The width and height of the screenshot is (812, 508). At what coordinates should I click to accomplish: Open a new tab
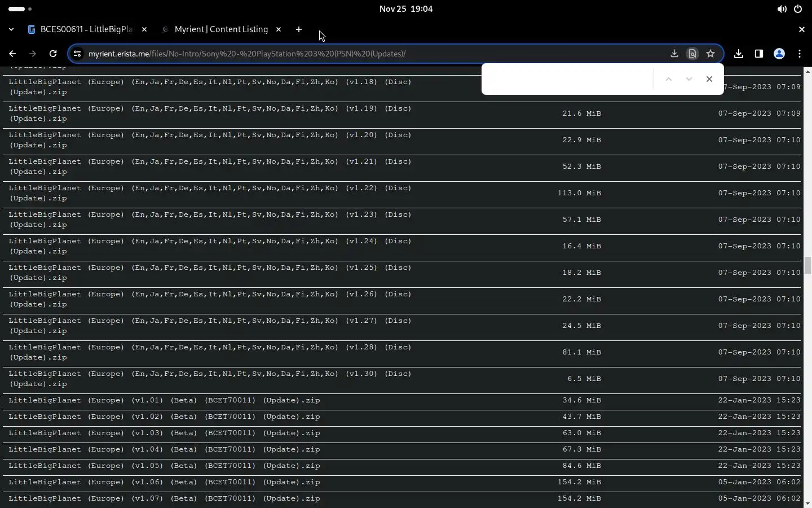click(299, 29)
